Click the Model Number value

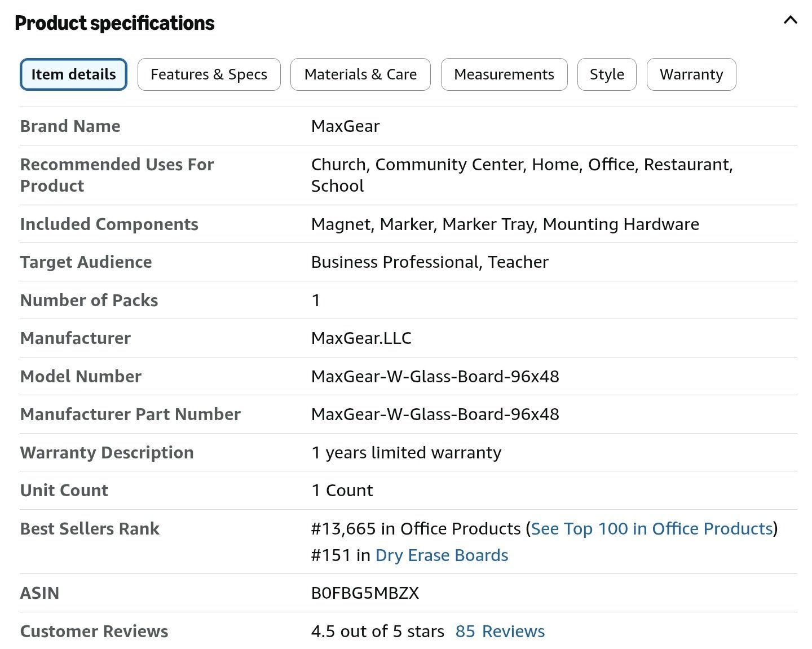pos(435,377)
